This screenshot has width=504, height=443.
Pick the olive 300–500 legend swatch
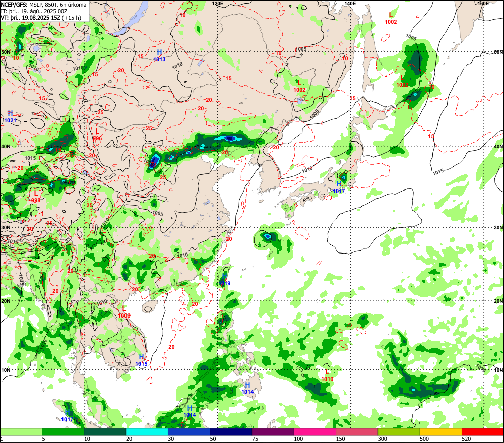coord(399,432)
